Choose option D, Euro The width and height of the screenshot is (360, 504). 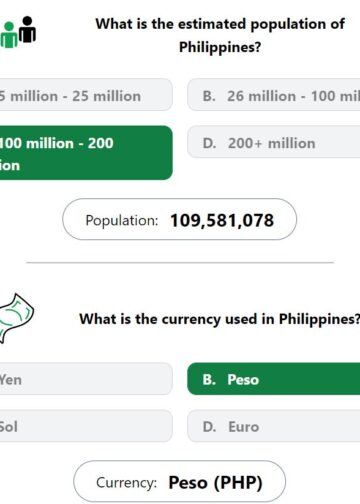274,426
